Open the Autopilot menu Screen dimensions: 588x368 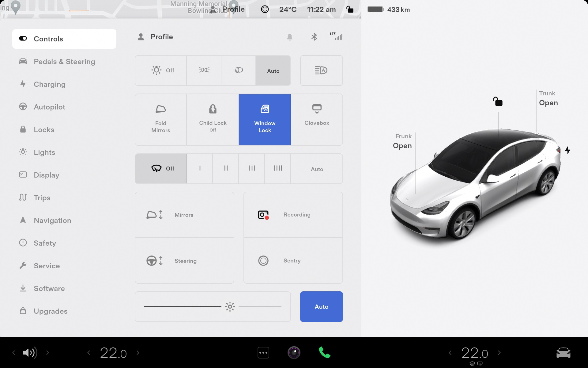(x=49, y=107)
